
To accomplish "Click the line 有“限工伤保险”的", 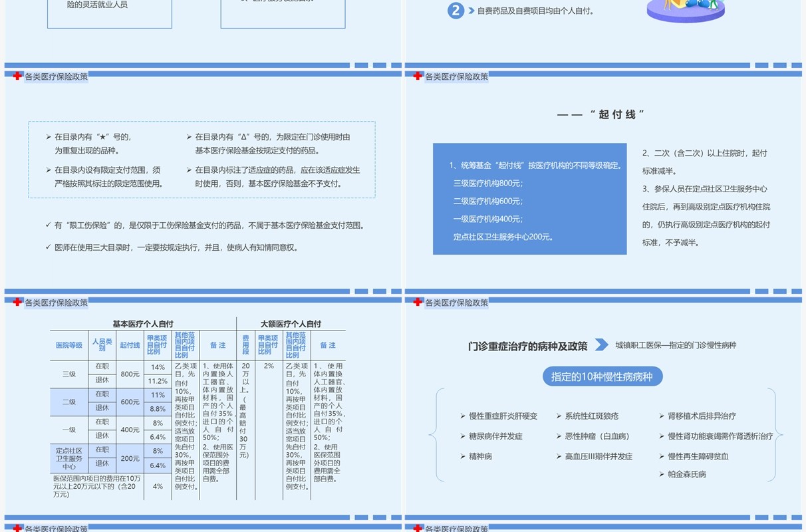I will [205, 225].
